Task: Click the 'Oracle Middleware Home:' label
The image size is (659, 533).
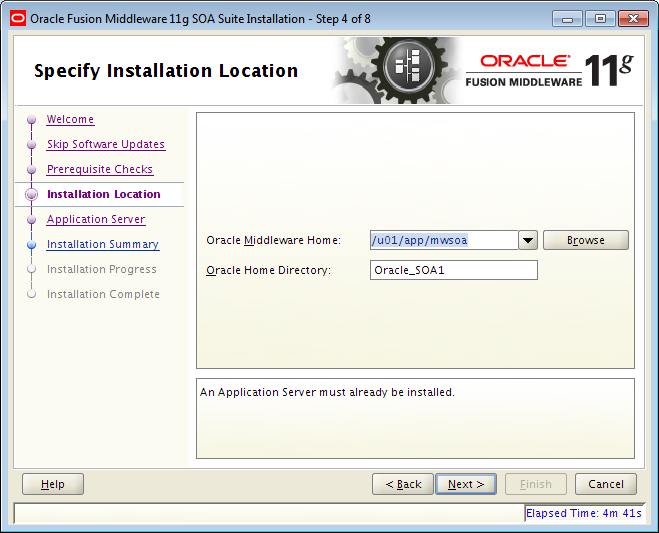Action: pos(274,240)
